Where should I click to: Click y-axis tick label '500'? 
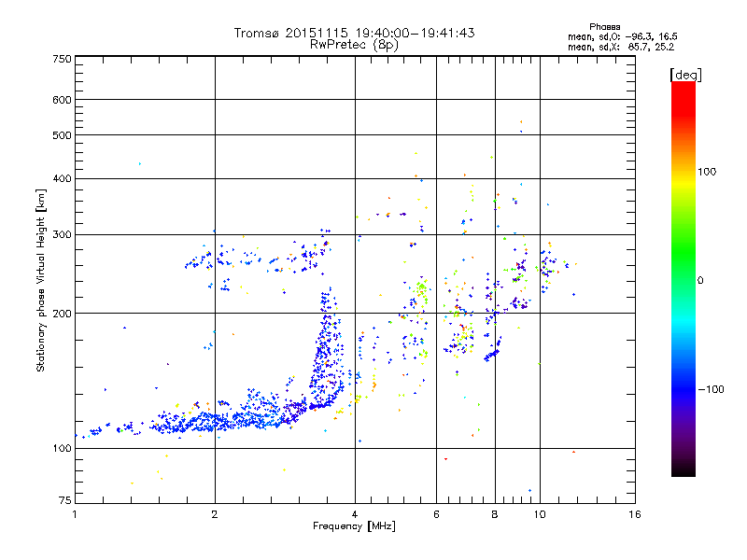[x=62, y=135]
